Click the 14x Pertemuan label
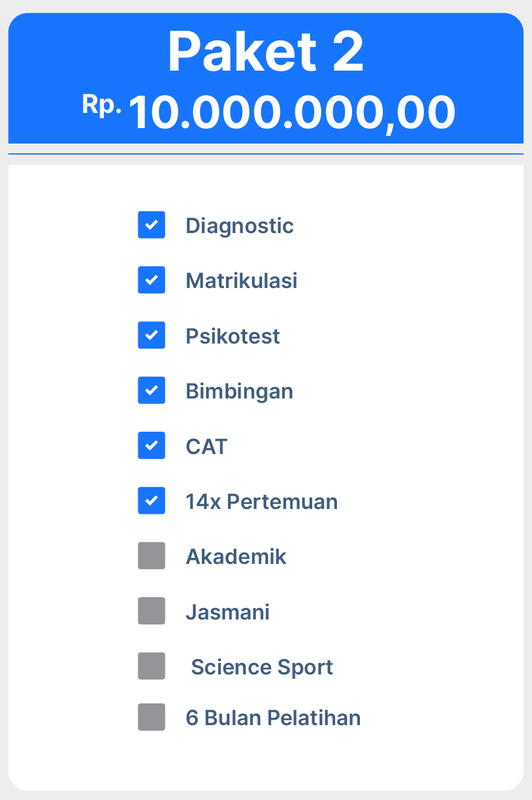532x800 pixels. [261, 502]
